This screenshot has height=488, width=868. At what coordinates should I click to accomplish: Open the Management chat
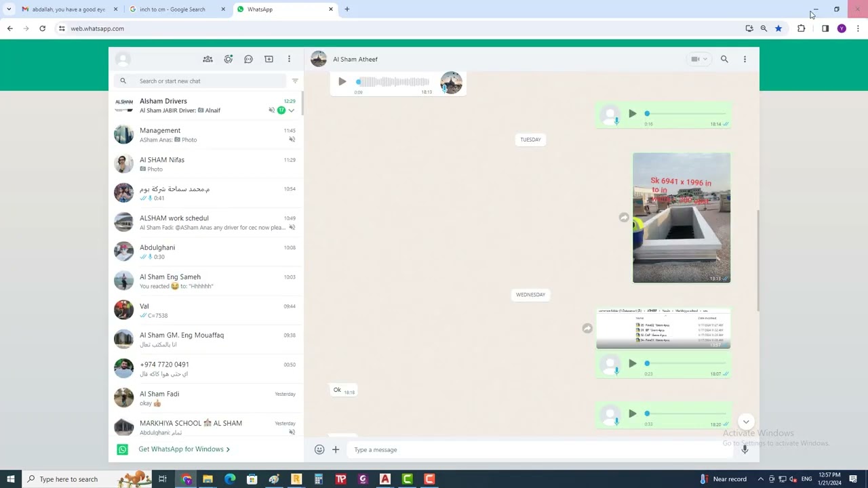205,135
